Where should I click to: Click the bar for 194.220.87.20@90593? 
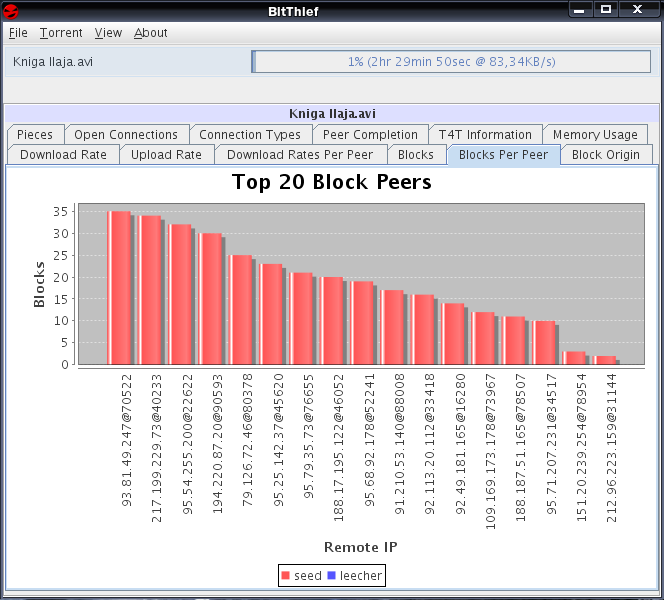210,299
